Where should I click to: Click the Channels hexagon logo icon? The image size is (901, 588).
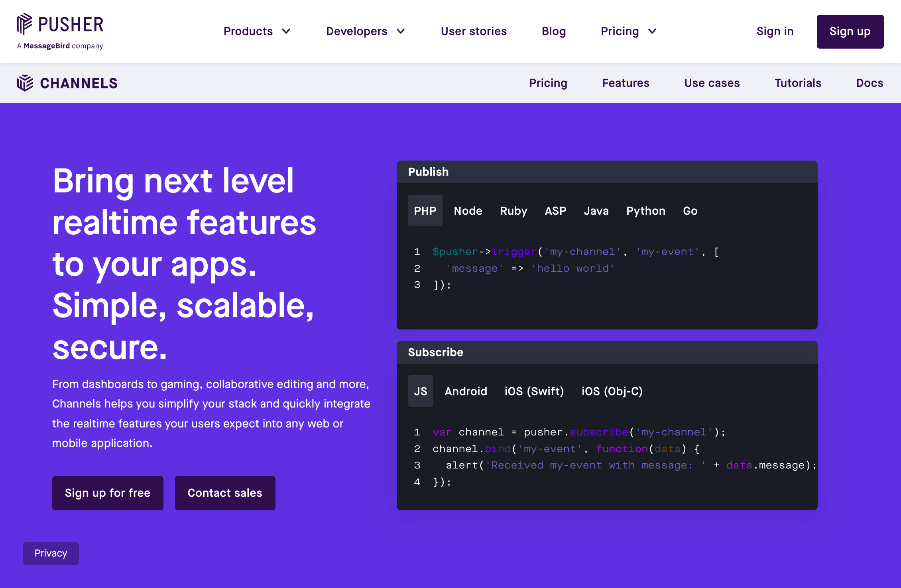pos(25,83)
